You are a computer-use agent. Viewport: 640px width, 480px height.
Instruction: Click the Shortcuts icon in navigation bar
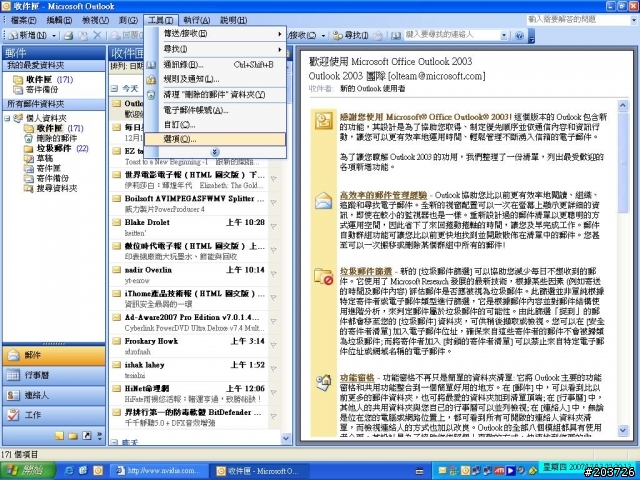[87, 436]
